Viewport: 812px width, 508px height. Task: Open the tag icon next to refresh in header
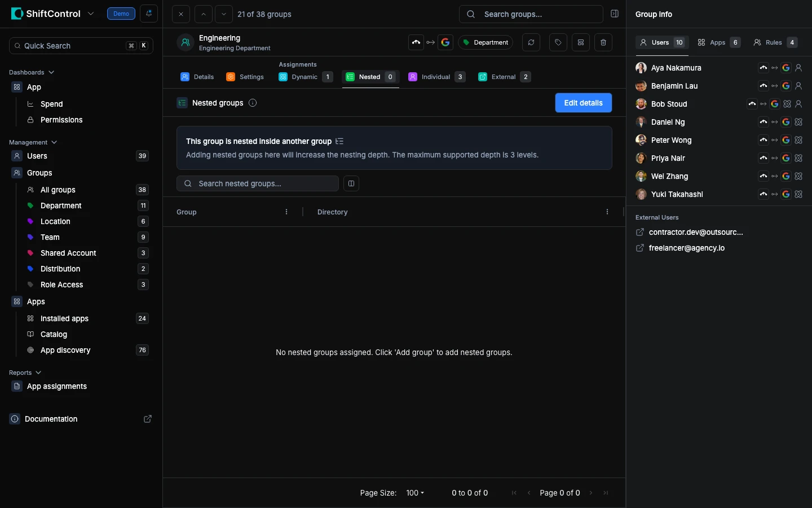click(557, 42)
